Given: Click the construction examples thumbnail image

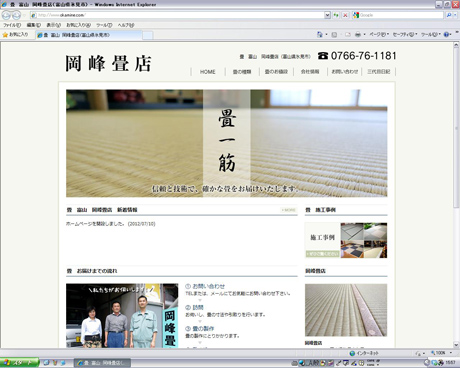Looking at the screenshot, I should 346,240.
